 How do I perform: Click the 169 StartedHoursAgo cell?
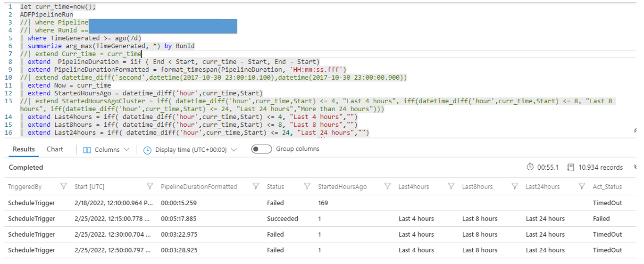coord(323,203)
